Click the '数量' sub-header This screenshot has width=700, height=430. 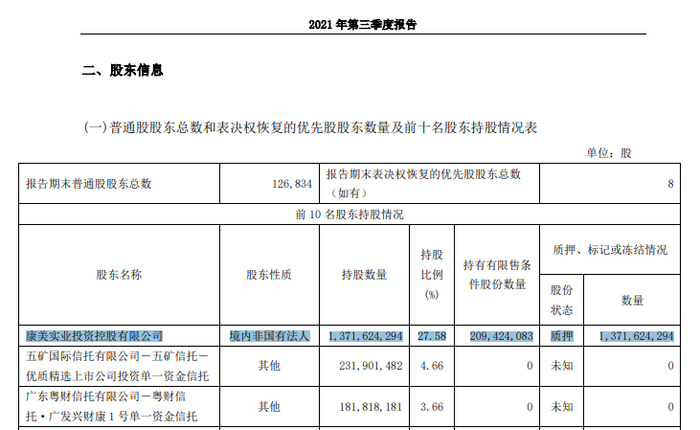pyautogui.click(x=632, y=300)
